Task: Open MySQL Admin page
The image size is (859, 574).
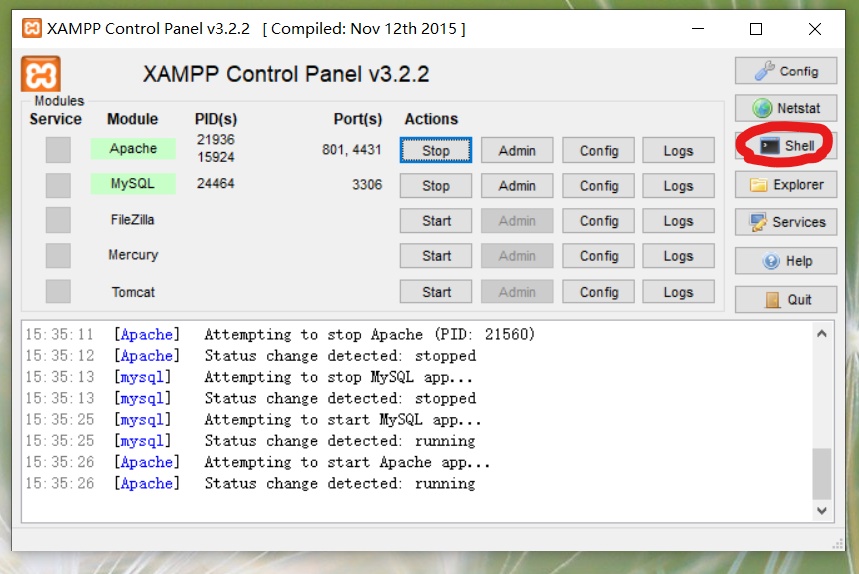Action: 517,186
